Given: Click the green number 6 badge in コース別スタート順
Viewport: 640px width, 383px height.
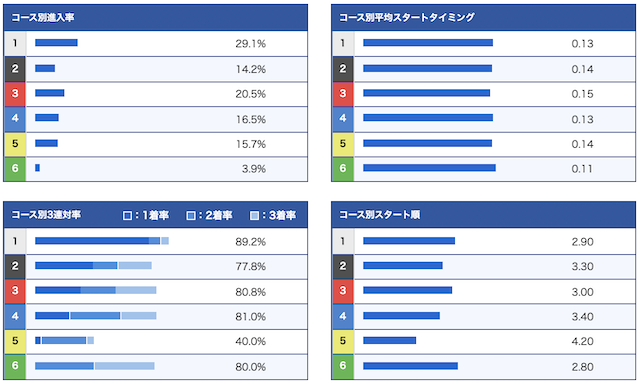Looking at the screenshot, I should [x=343, y=366].
